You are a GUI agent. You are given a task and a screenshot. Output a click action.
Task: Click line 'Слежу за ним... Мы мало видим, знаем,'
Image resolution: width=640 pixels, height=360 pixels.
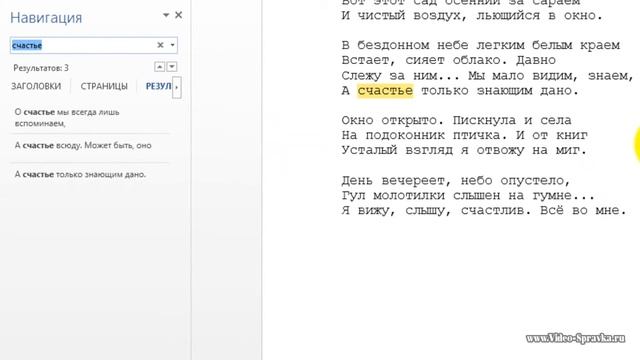pyautogui.click(x=487, y=76)
